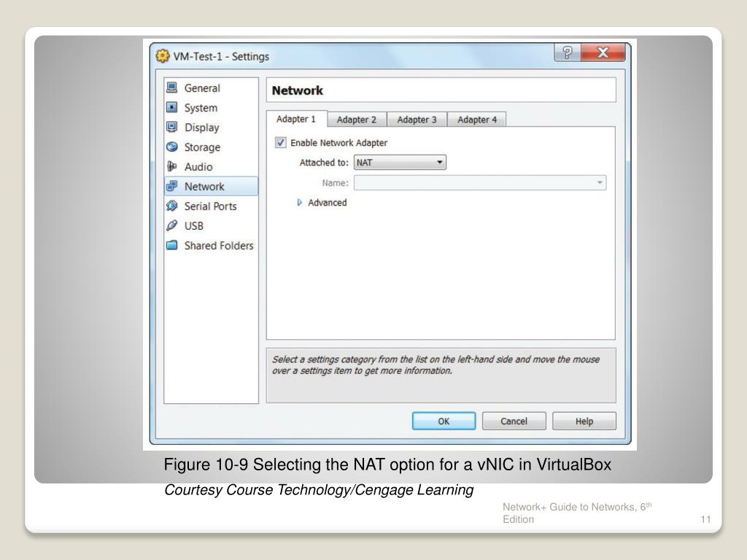Select Serial Ports in the settings list
This screenshot has height=560, width=747.
[x=211, y=206]
